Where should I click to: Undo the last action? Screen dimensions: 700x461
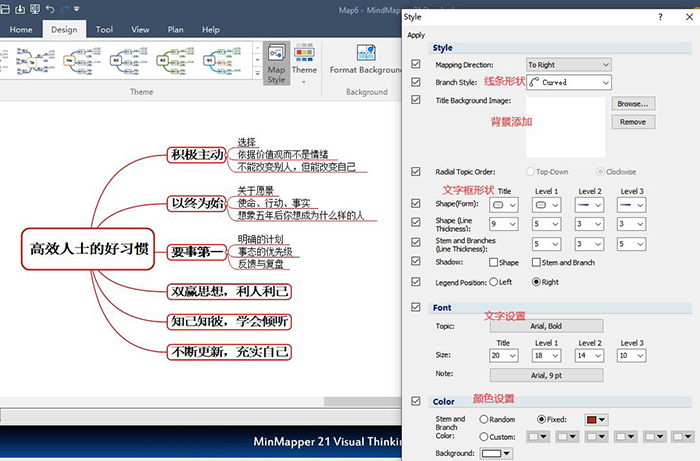50,8
